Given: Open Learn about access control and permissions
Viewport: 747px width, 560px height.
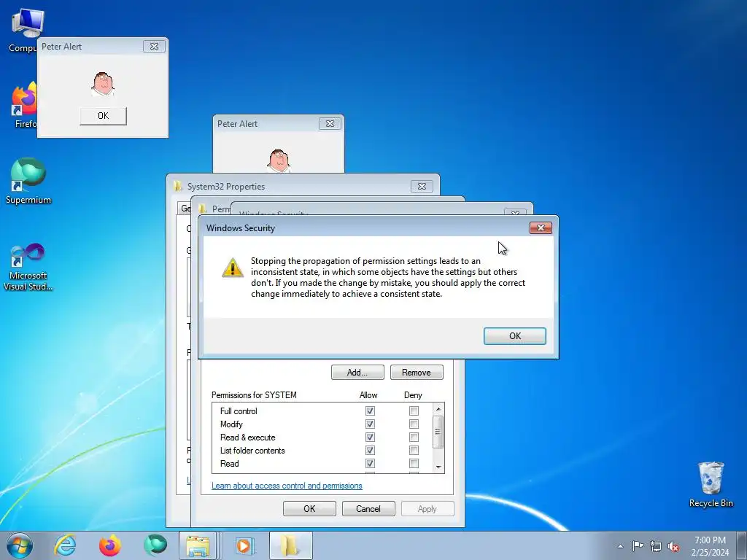Looking at the screenshot, I should point(287,486).
